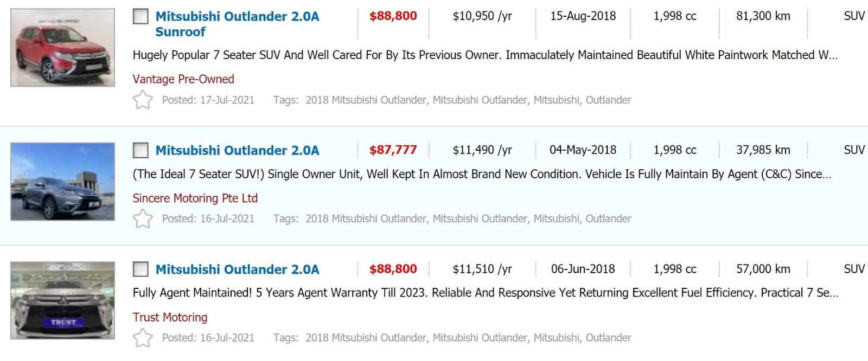Open Trust Motoring dealer link
Screen dimensions: 868x361
[x=170, y=317]
